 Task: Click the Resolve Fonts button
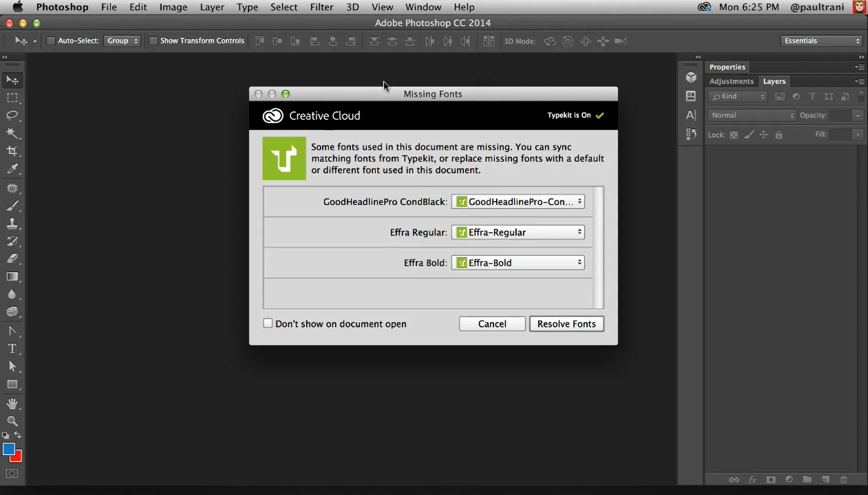coord(566,324)
